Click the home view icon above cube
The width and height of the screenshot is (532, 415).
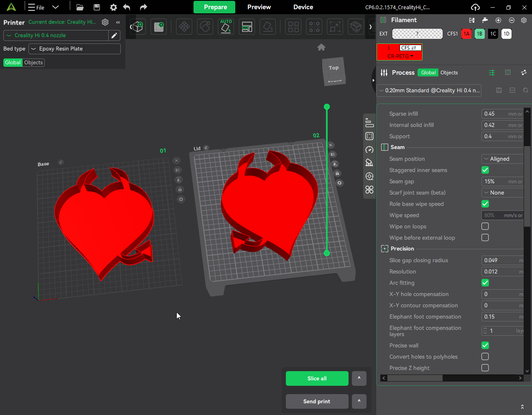[x=321, y=47]
